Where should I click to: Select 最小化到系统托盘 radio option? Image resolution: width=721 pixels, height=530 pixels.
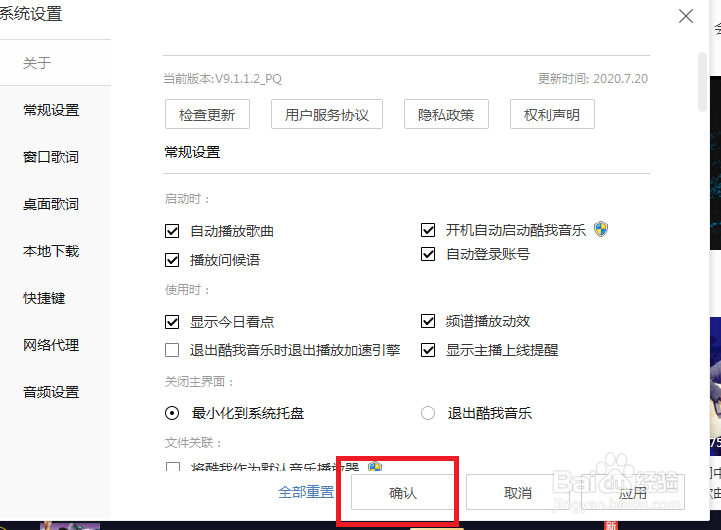pyautogui.click(x=172, y=413)
